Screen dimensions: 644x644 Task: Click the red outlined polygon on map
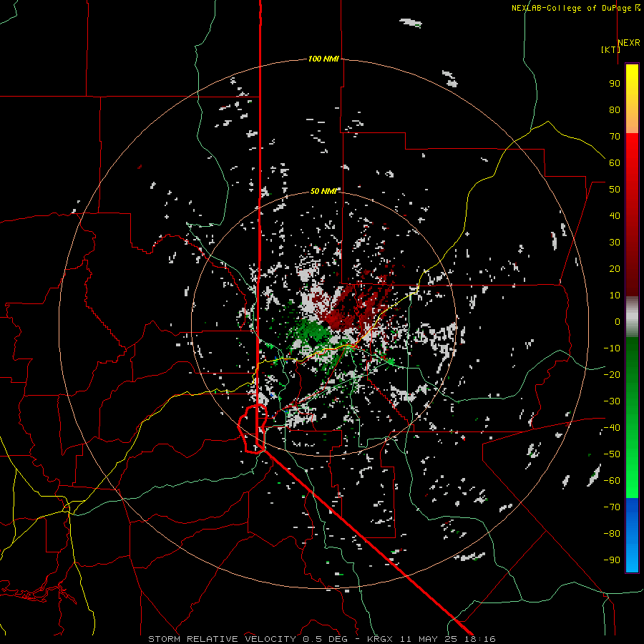tap(253, 429)
